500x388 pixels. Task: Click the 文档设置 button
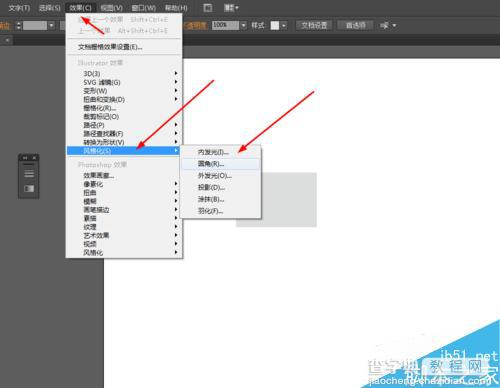click(x=314, y=25)
